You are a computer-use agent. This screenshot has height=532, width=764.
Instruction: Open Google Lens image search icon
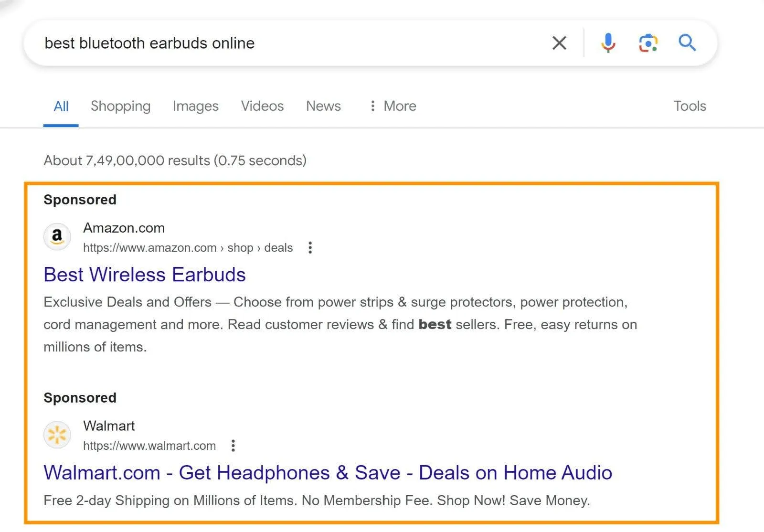[648, 43]
